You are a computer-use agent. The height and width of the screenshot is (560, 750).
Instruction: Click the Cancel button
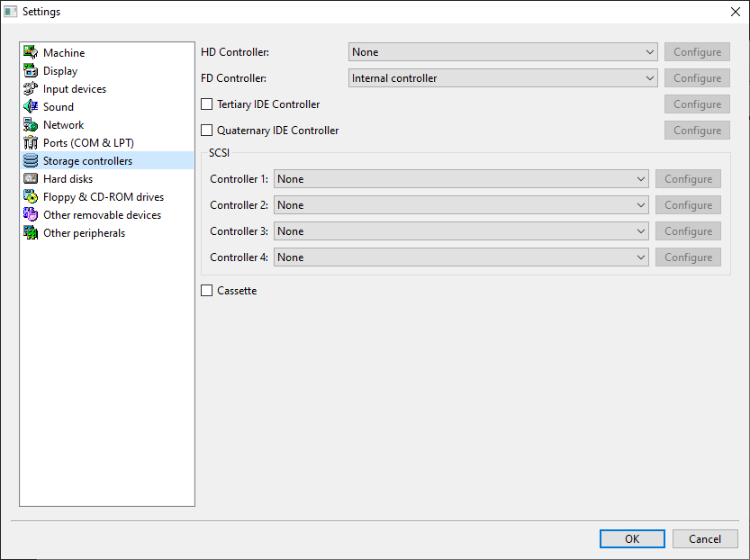pos(705,538)
